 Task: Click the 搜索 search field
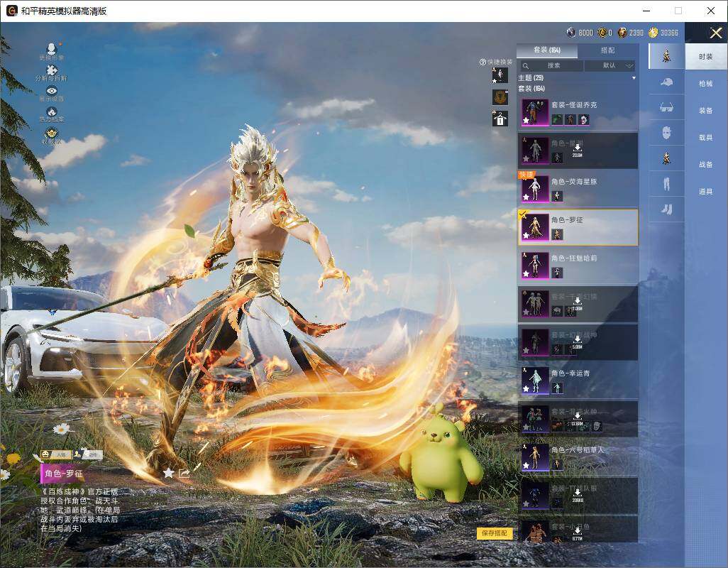(550, 65)
